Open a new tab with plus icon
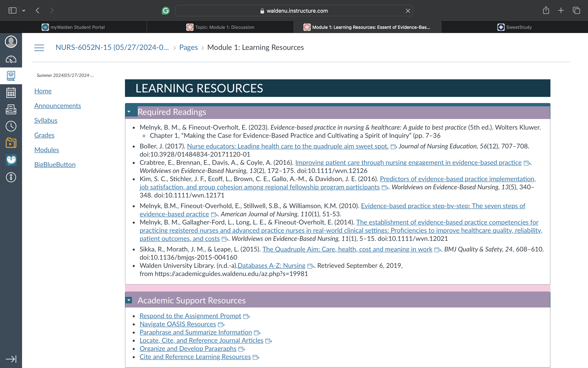Image resolution: width=588 pixels, height=368 pixels. click(x=561, y=10)
